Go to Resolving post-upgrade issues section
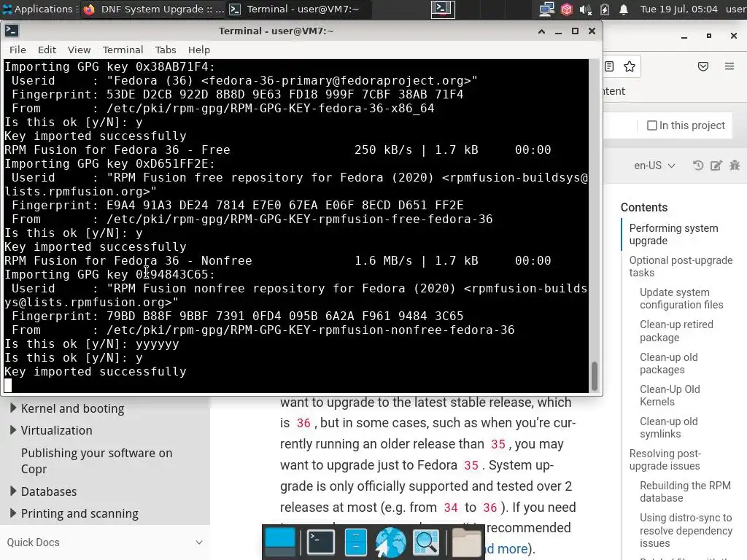The height and width of the screenshot is (560, 747). click(x=665, y=459)
